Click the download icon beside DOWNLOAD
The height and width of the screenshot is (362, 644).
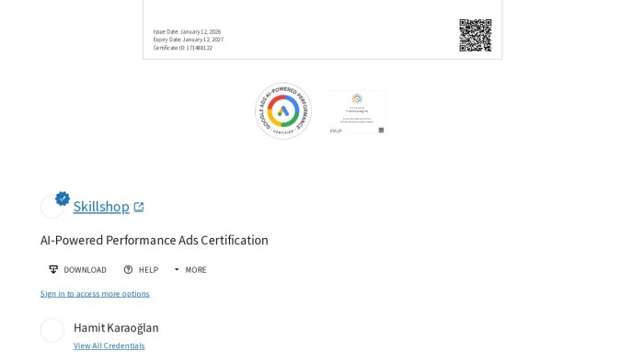coord(53,269)
